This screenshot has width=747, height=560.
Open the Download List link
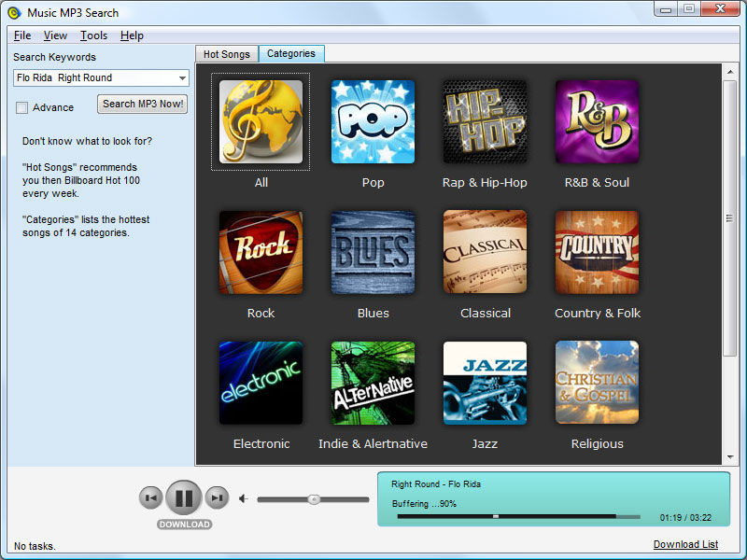(x=685, y=544)
